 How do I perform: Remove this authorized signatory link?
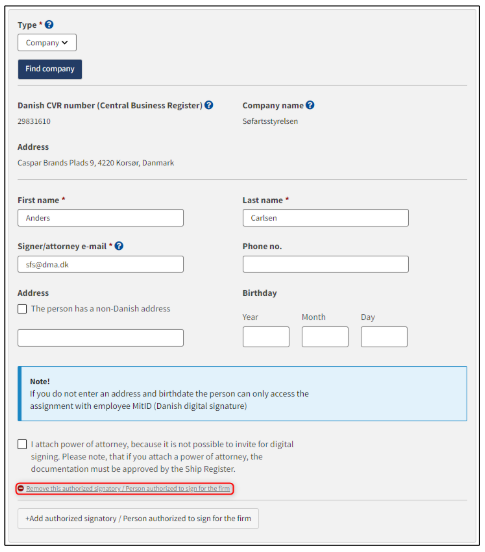[x=128, y=489]
